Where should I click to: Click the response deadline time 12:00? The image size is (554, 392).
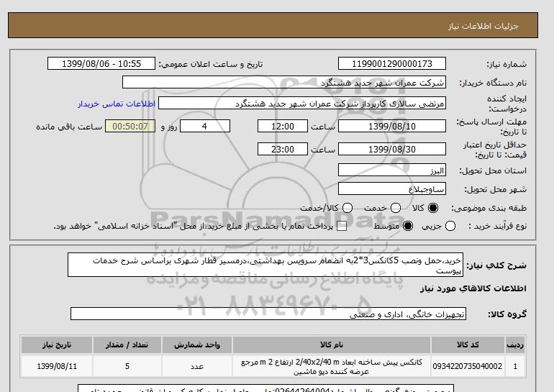283,126
